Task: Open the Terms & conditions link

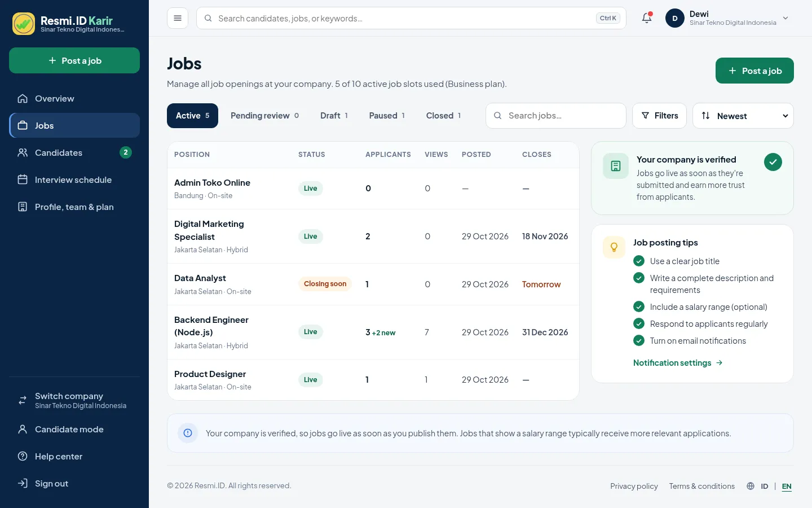Action: coord(702,486)
